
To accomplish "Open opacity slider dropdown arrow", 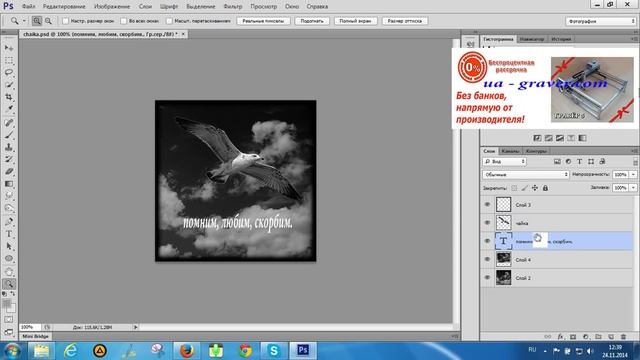I will pyautogui.click(x=633, y=175).
